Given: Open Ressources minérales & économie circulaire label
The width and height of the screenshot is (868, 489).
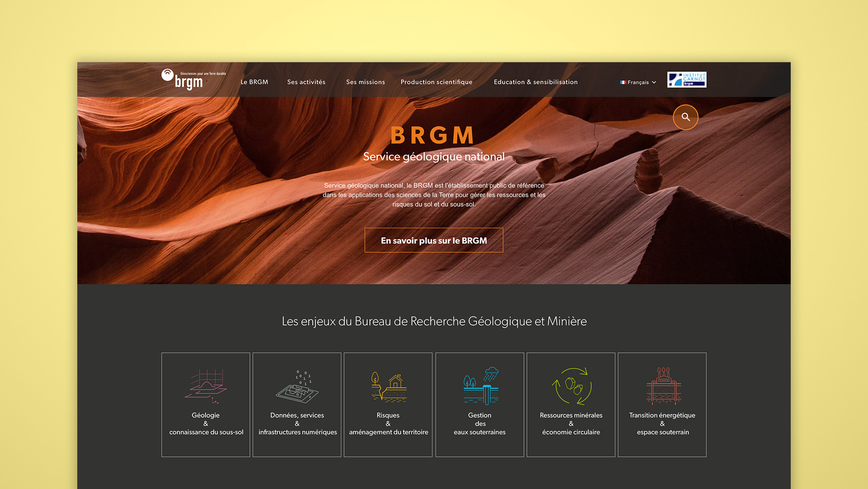Looking at the screenshot, I should 571,423.
